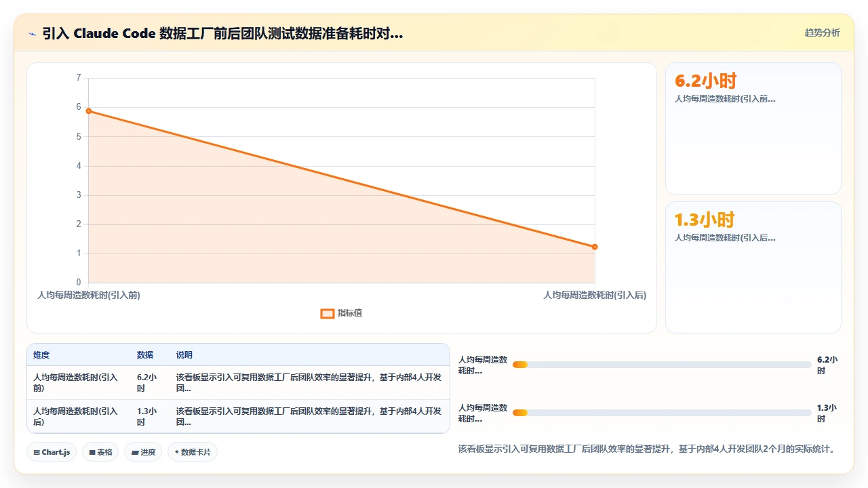Click the 维度 column header

(41, 354)
